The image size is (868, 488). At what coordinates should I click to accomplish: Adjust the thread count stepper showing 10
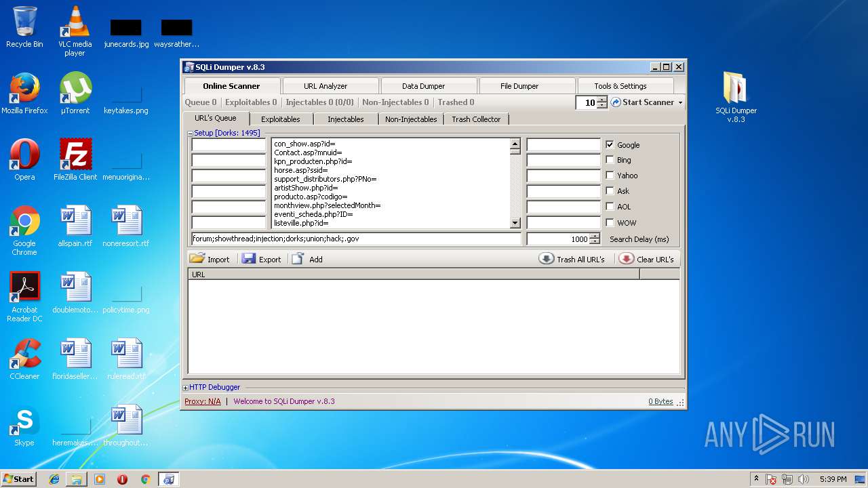(x=602, y=102)
